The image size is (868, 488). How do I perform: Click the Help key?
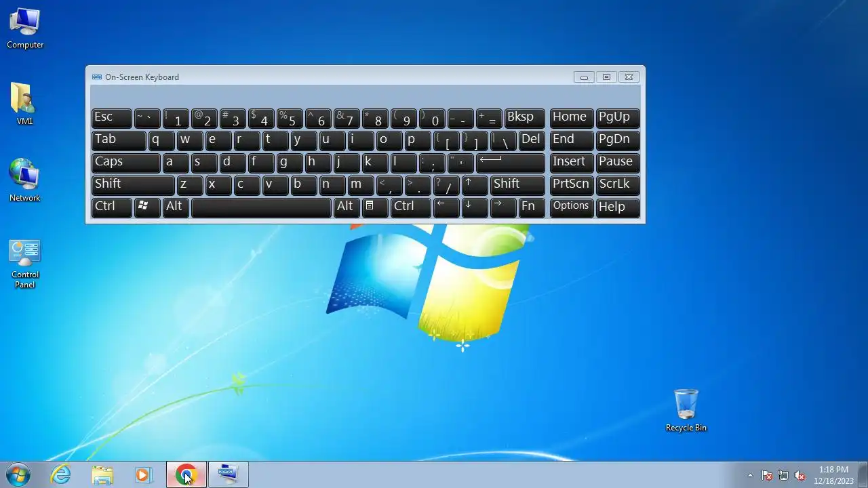click(x=618, y=207)
